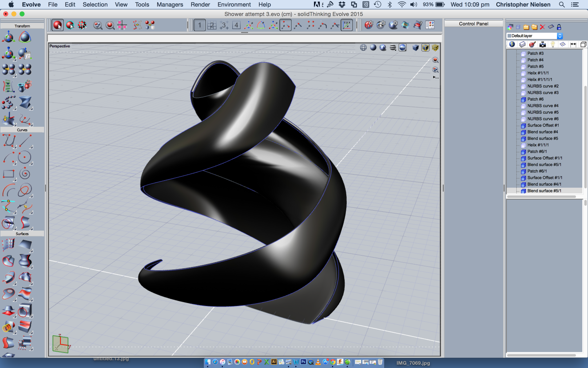
Task: Click the Wi-Fi icon in the macOS menu bar
Action: click(402, 4)
